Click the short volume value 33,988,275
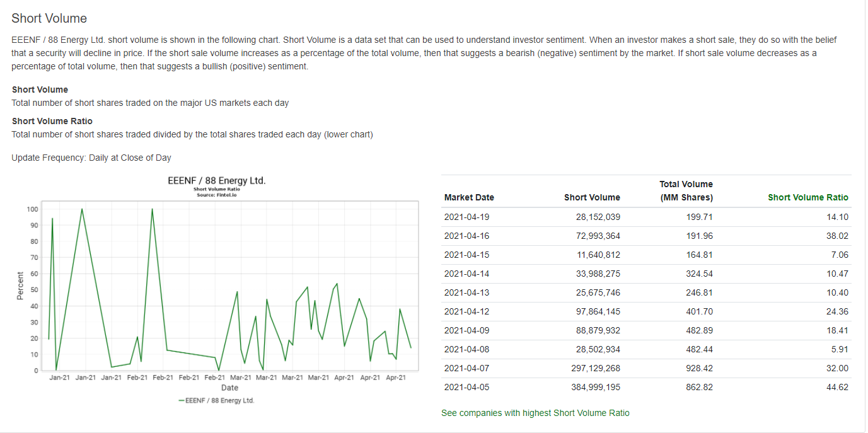868x433 pixels. coord(598,274)
